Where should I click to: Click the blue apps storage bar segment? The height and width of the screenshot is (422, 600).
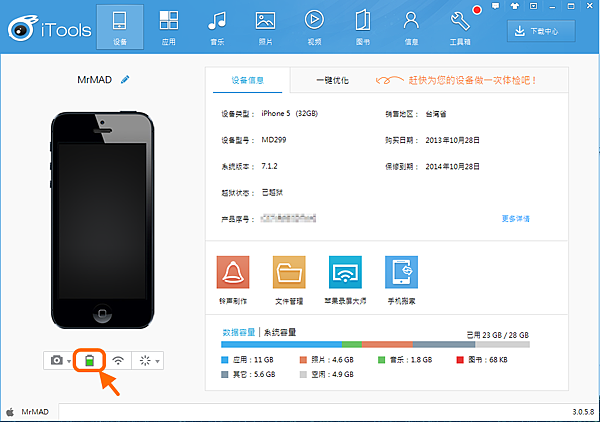point(281,345)
